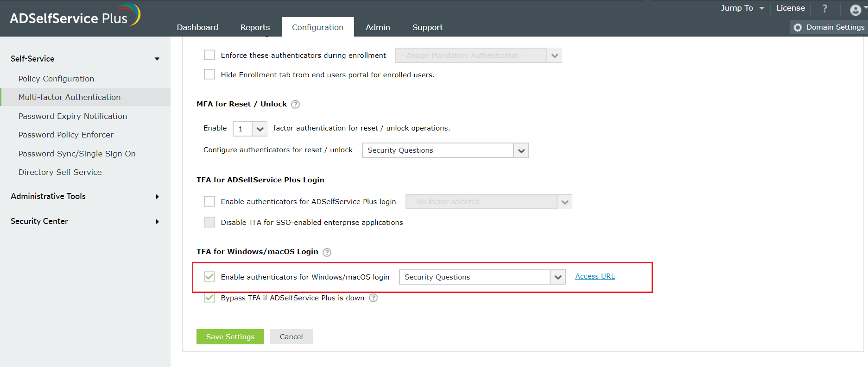
Task: Click the Domain Settings gear icon
Action: click(x=798, y=27)
